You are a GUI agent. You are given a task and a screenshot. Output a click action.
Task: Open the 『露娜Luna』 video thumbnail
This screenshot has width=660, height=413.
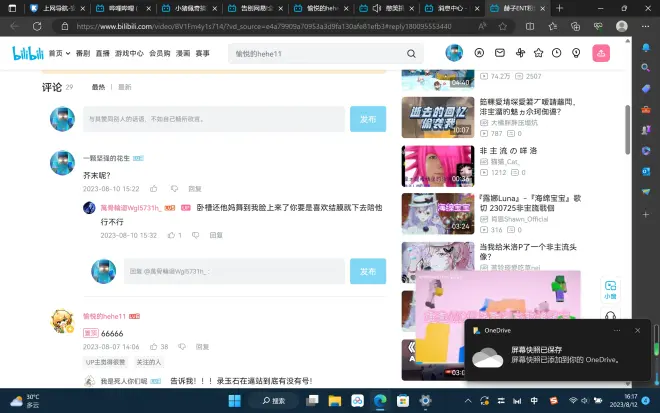click(x=437, y=213)
